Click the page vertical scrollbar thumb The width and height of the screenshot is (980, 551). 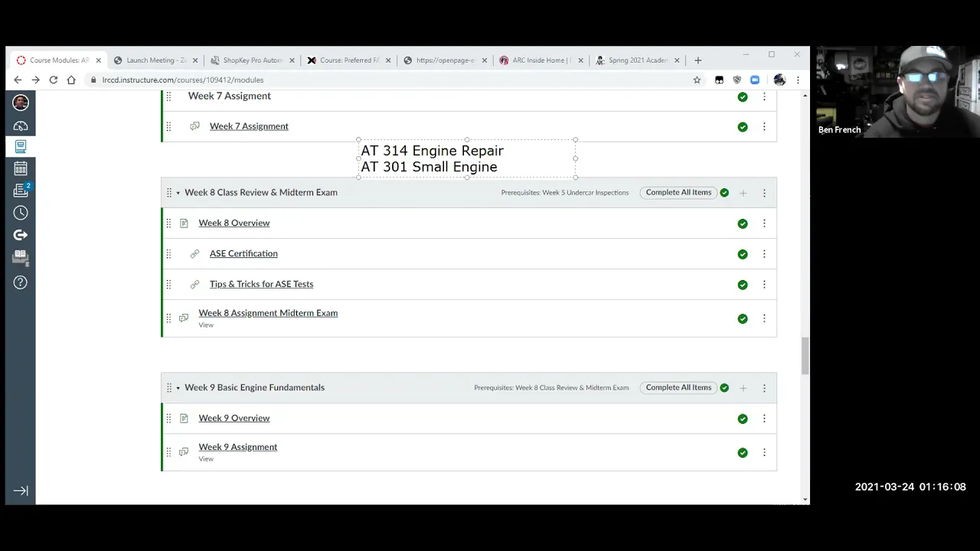tap(805, 356)
